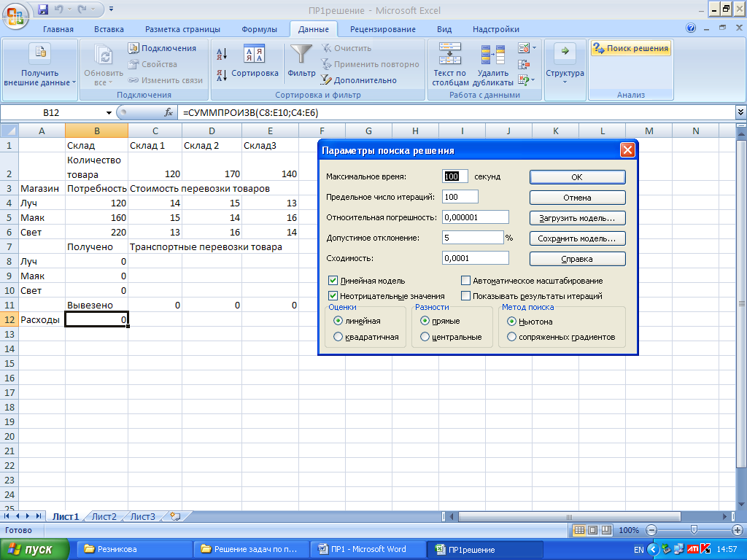Switch to Page Break Preview
Viewport: 747px width, 560px height.
[606, 530]
